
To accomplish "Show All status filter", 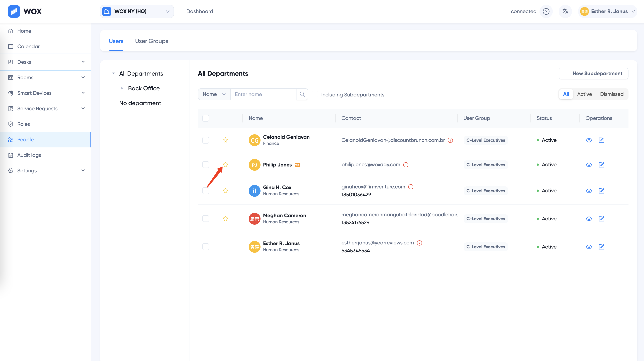I will 566,94.
